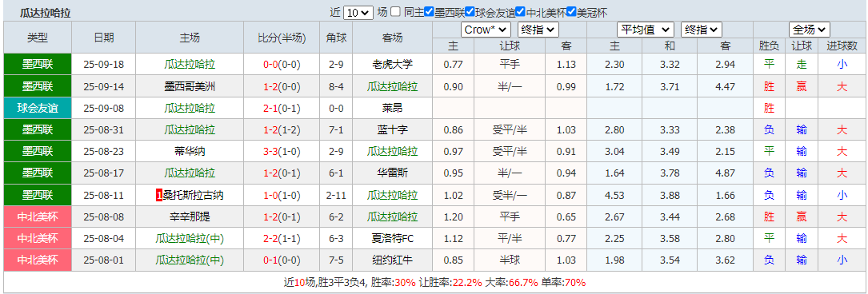Open the home team 蒂华纳

click(190, 152)
